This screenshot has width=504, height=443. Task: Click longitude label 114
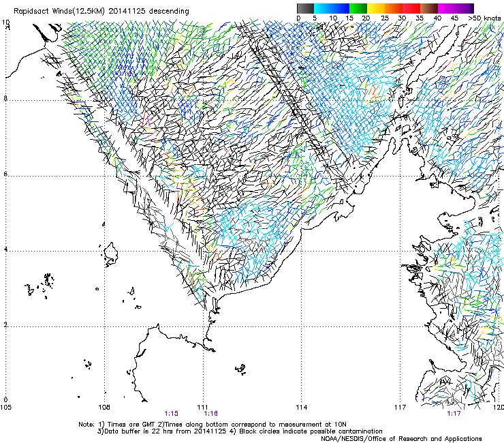[x=301, y=408]
